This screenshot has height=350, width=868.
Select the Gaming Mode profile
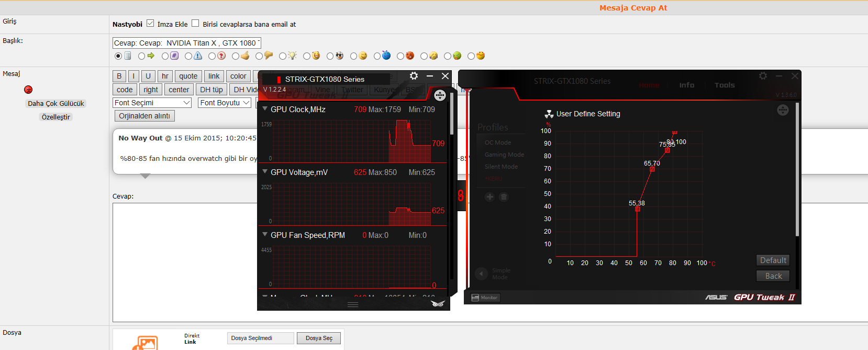(x=504, y=155)
